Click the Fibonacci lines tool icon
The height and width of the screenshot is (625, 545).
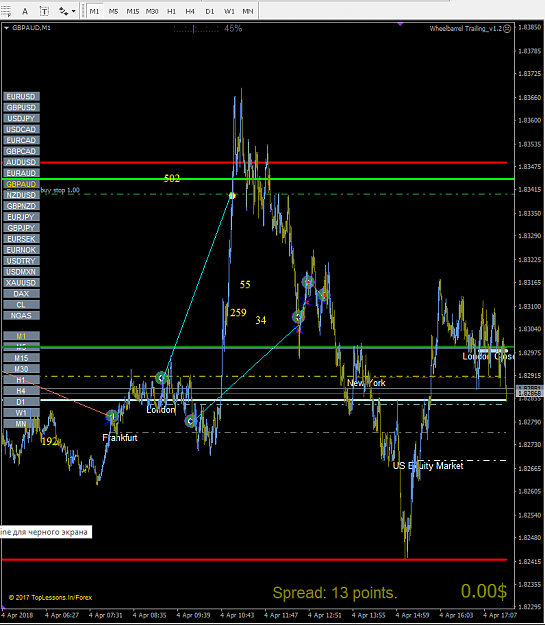tap(6, 11)
